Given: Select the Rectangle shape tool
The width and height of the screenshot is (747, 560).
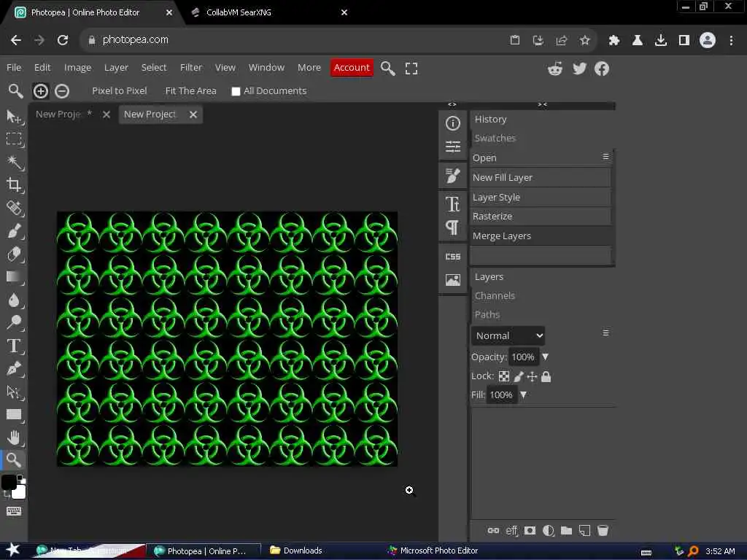Looking at the screenshot, I should click(x=13, y=414).
